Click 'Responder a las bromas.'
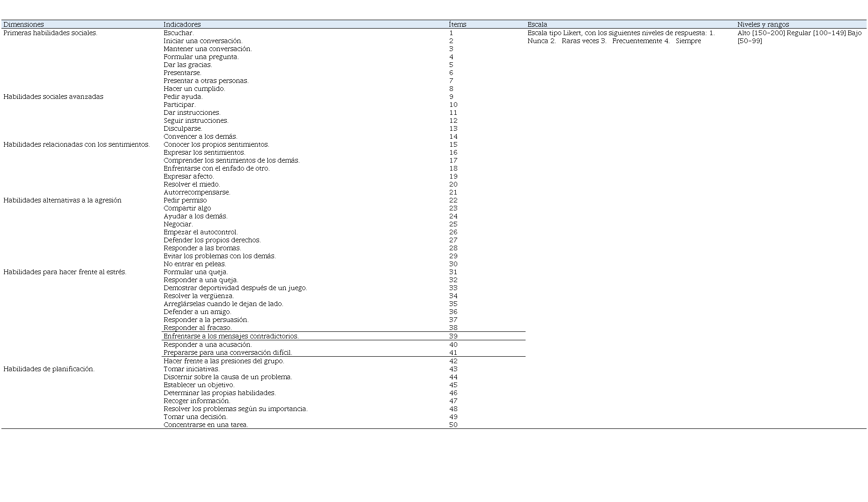The height and width of the screenshot is (502, 868). point(202,248)
